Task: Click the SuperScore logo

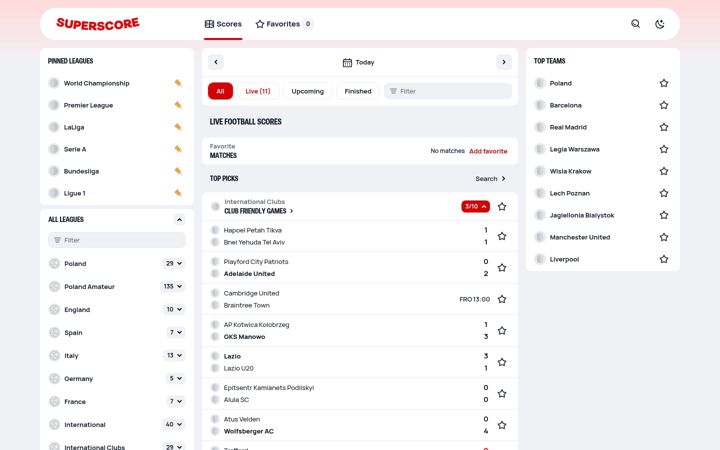Action: pyautogui.click(x=98, y=24)
